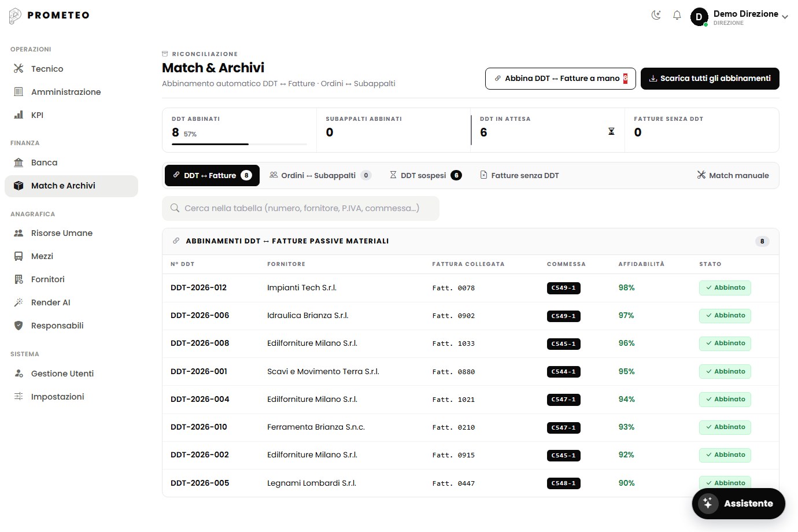Click the user avatar D

tap(699, 17)
